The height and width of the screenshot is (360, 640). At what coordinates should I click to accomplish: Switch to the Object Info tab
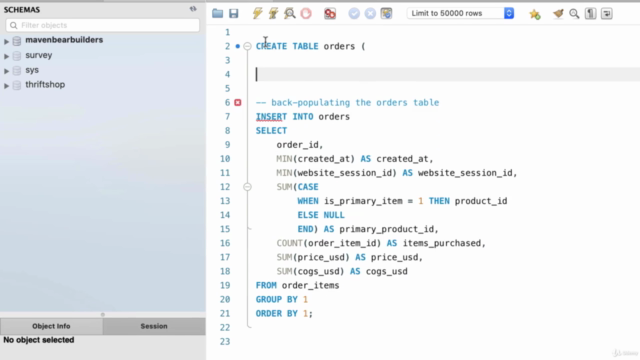click(51, 326)
